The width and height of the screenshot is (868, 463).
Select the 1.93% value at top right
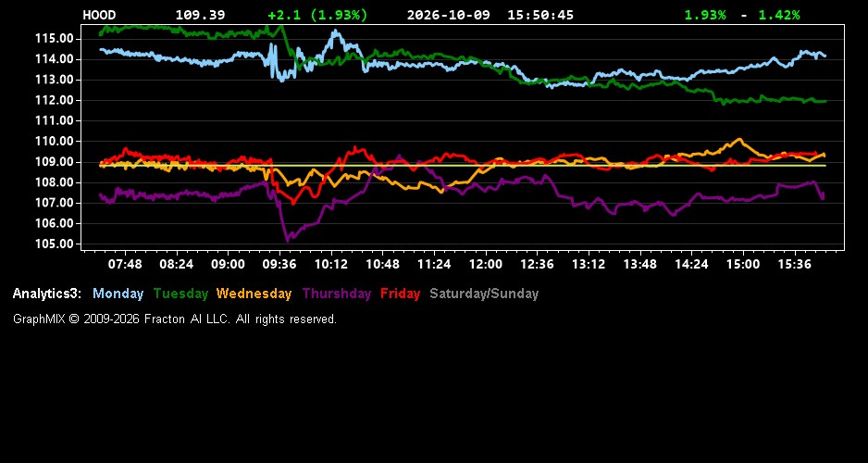[x=705, y=15]
